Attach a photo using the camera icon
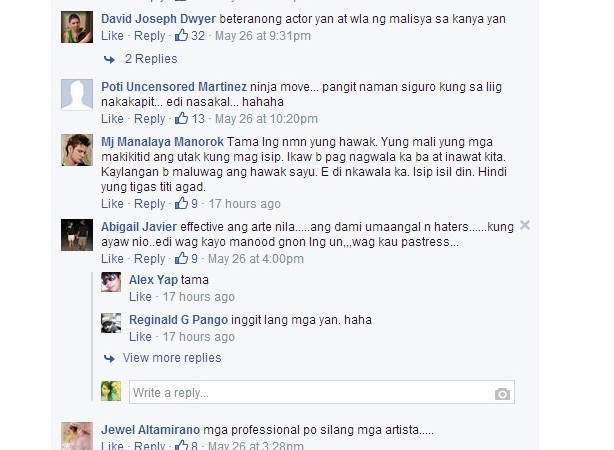This screenshot has width=614, height=450. click(x=502, y=394)
